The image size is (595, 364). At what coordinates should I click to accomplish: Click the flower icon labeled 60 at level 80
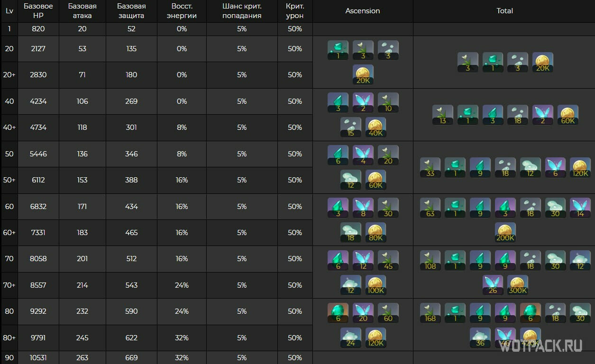pos(388,313)
